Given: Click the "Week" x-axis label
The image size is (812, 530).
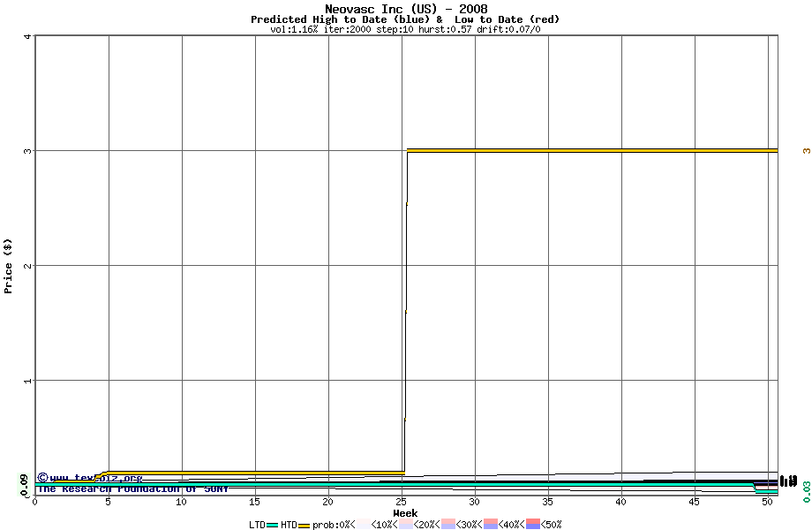Looking at the screenshot, I should click(x=405, y=513).
